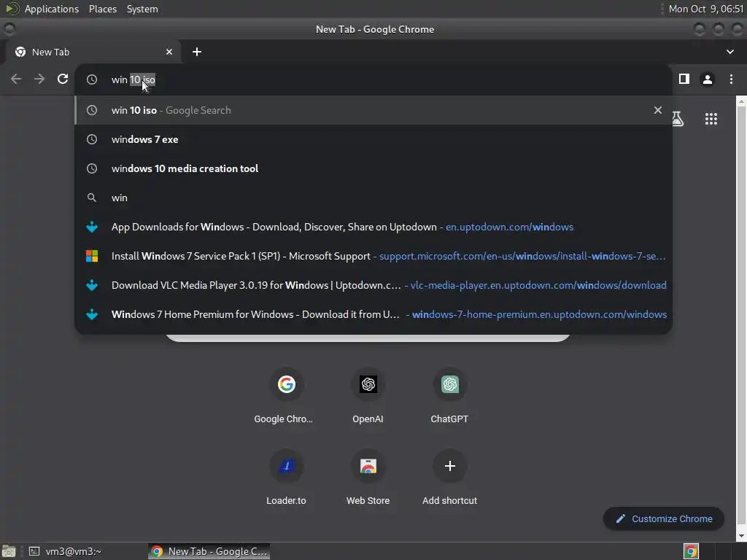Open the Applications menu
This screenshot has height=560, width=747.
coord(52,9)
